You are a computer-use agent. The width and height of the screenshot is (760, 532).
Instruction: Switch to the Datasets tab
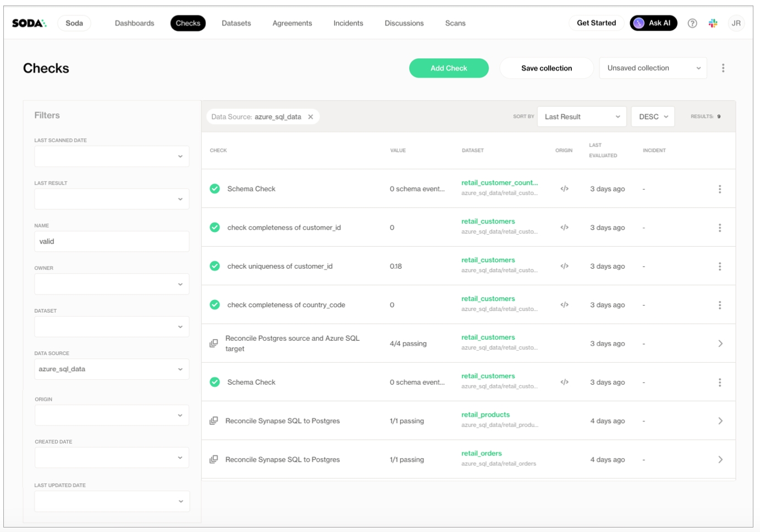tap(236, 23)
